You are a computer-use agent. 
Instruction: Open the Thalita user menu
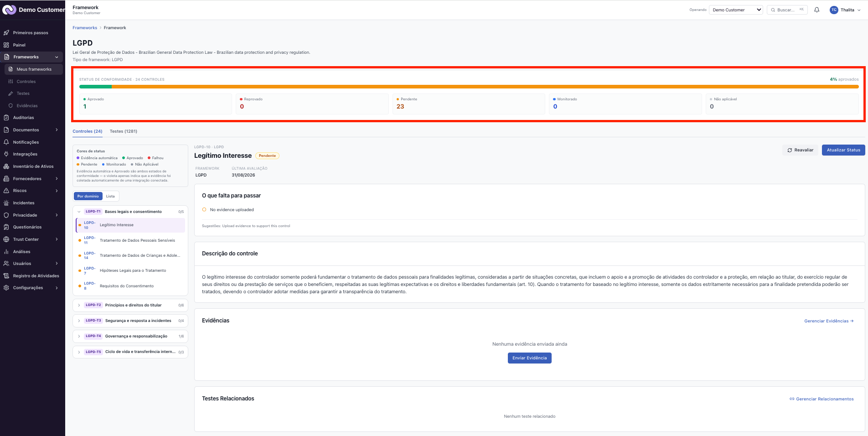pos(845,10)
